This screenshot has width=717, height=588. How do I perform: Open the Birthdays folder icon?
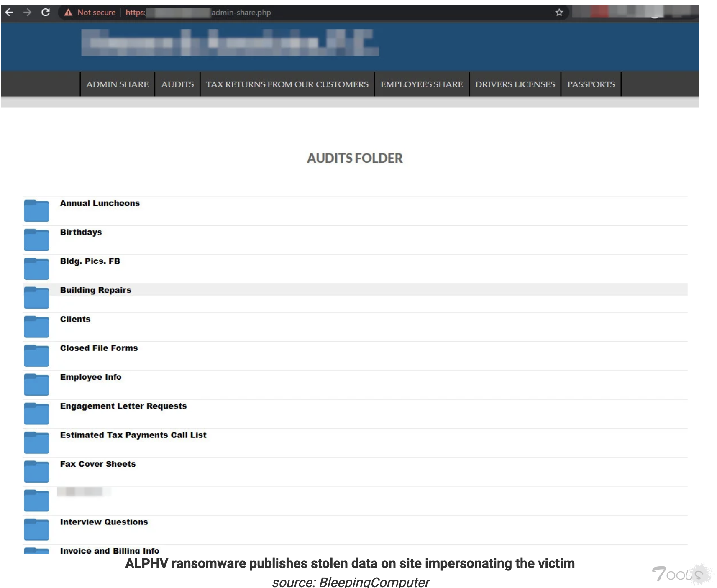coord(36,240)
